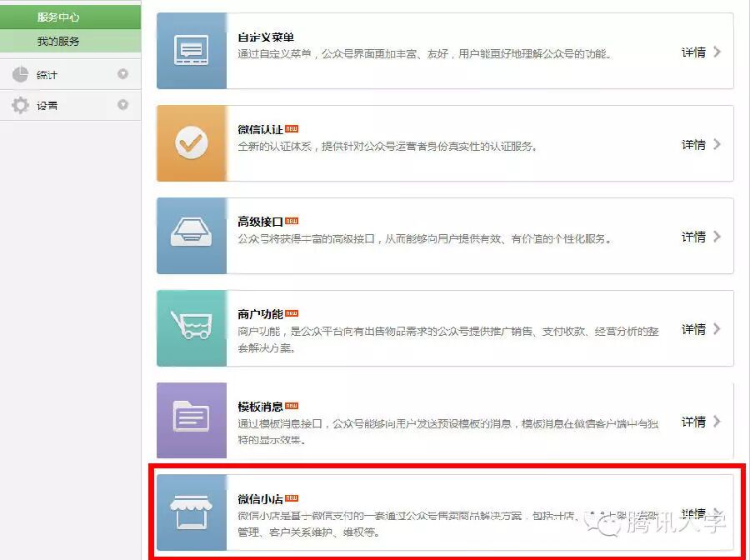Click the 模板消息 title text
Image resolution: width=750 pixels, height=560 pixels.
point(261,407)
